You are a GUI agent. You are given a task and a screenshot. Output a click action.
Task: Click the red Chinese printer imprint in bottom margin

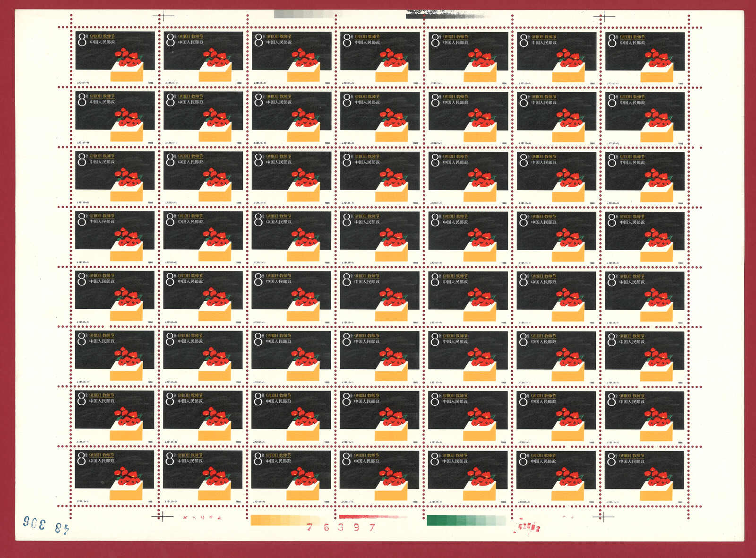coord(201,518)
